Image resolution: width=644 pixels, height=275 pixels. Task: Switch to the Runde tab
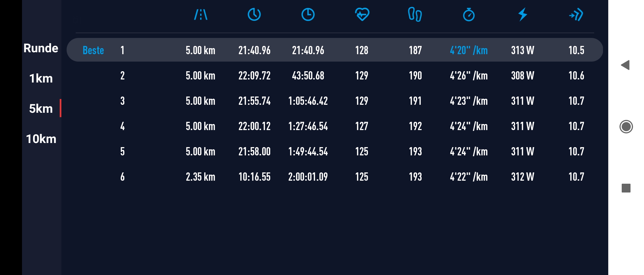pos(41,48)
